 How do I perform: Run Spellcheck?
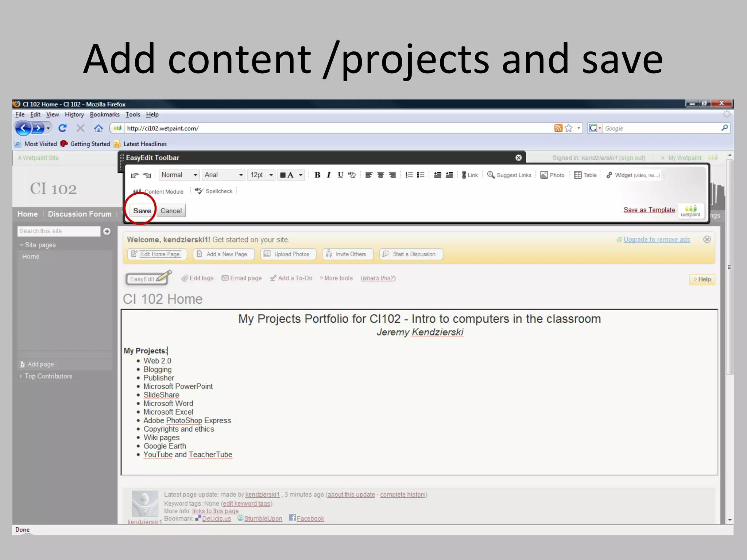214,191
